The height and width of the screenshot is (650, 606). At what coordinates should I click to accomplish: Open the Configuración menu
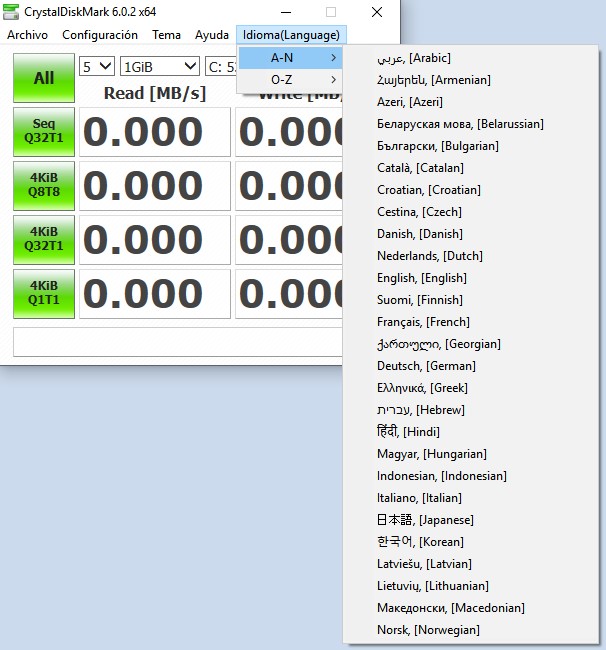click(x=100, y=35)
